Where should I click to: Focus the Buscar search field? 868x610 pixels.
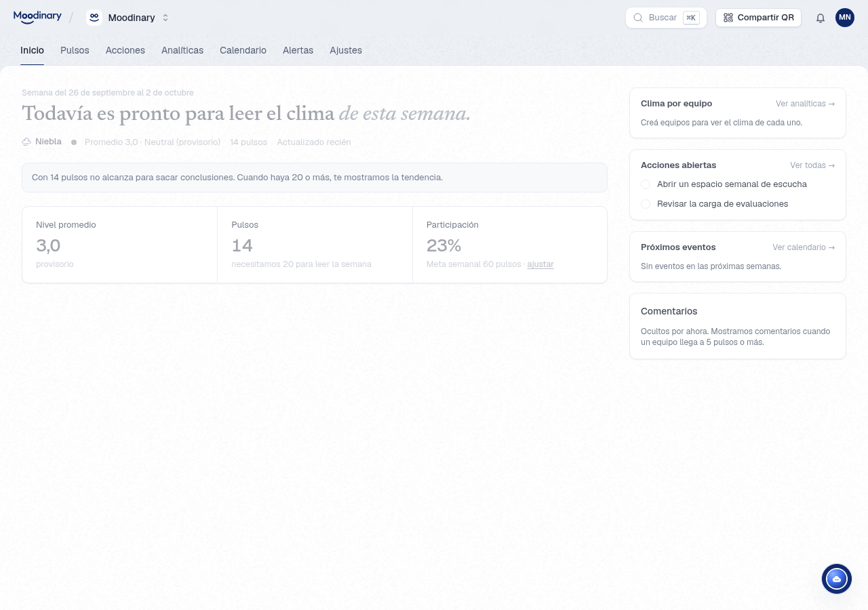[666, 18]
